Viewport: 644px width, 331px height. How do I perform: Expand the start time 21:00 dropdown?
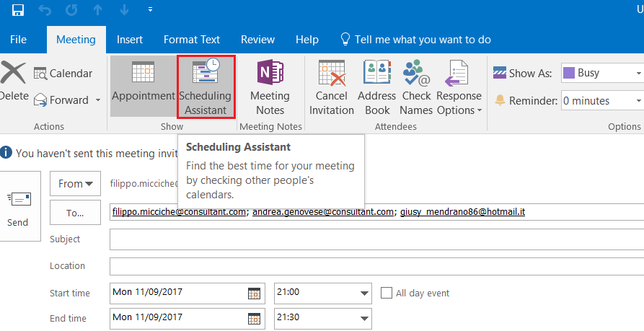tap(364, 294)
